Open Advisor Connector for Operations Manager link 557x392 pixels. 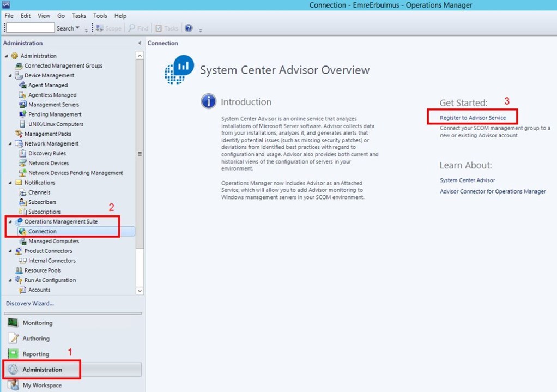pyautogui.click(x=493, y=191)
